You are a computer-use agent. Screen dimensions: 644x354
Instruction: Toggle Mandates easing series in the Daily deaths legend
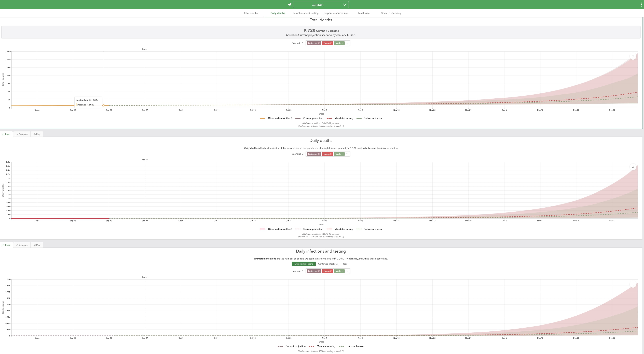pos(340,229)
